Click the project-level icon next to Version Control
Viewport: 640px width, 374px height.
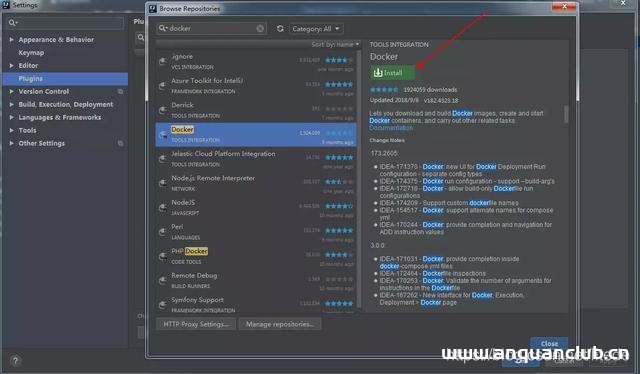point(120,91)
